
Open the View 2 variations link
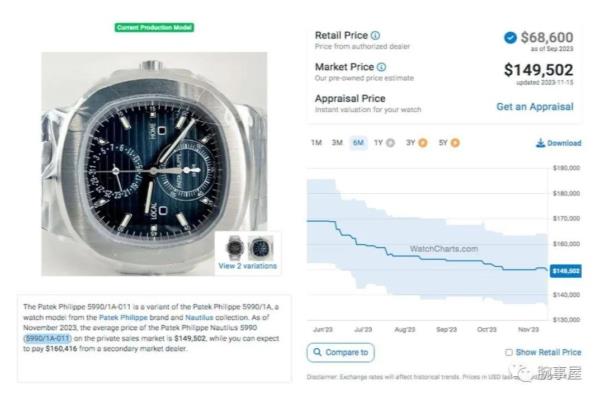[x=248, y=266]
